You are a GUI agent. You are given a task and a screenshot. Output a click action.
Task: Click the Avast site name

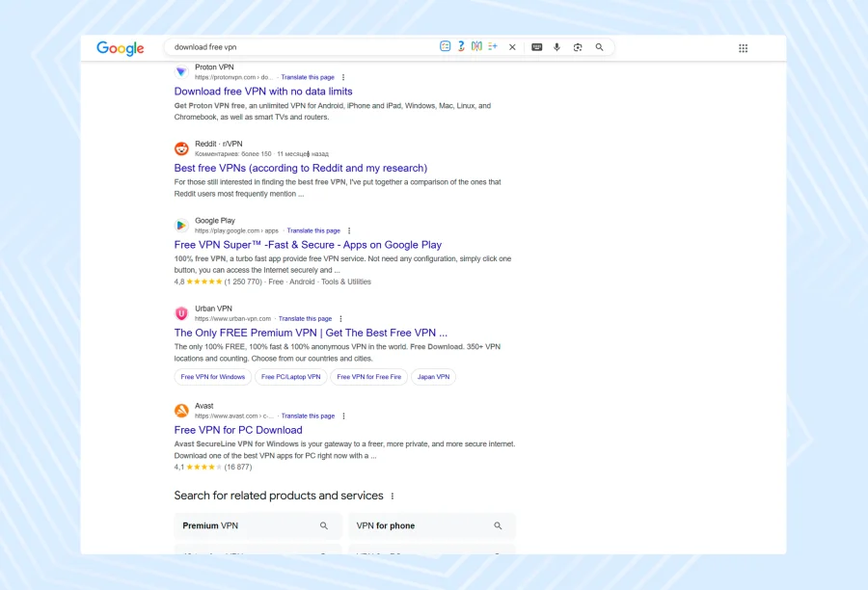[x=203, y=406]
